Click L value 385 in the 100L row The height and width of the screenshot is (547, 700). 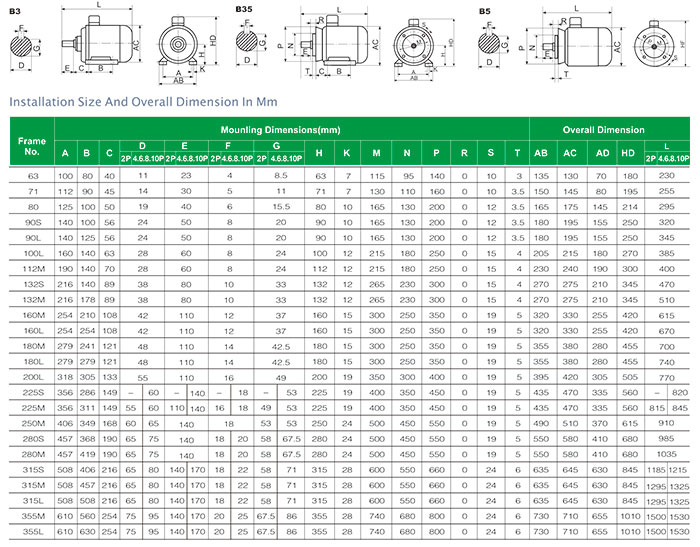click(x=666, y=253)
